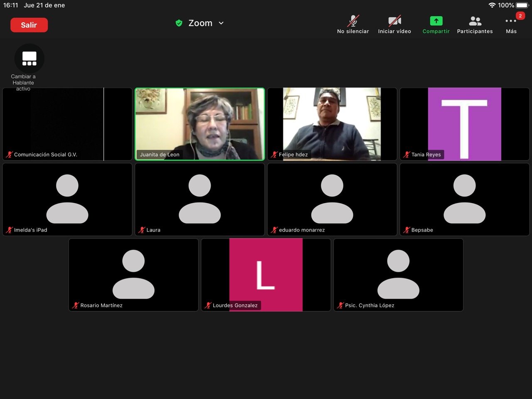
Task: Start camera with Iniciar vídeo icon
Action: point(394,21)
